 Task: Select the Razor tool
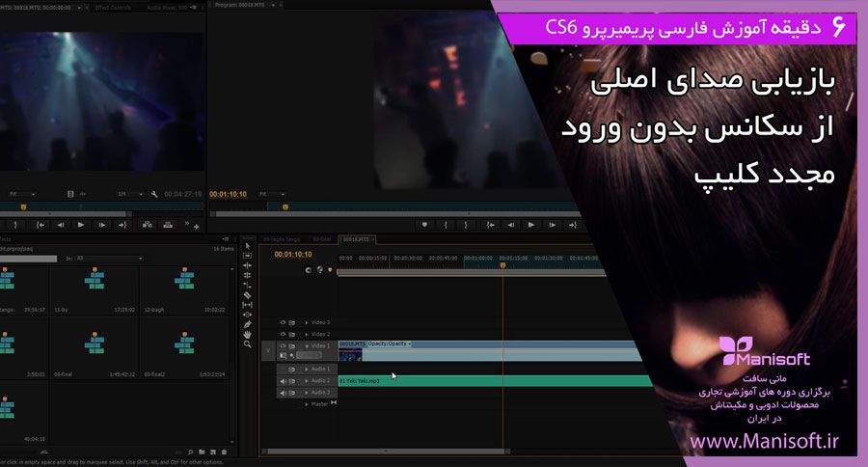(x=248, y=294)
